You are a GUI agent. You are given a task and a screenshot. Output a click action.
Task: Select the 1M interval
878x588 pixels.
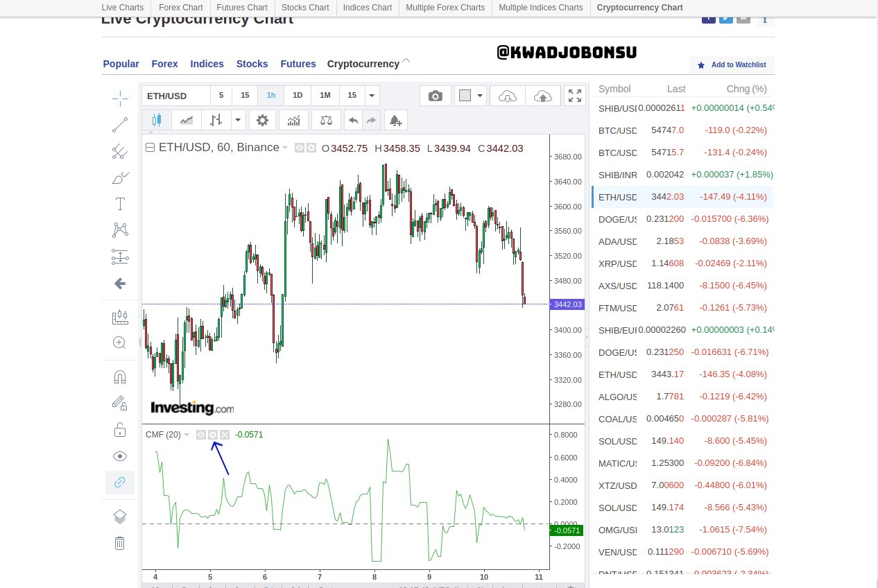(325, 96)
